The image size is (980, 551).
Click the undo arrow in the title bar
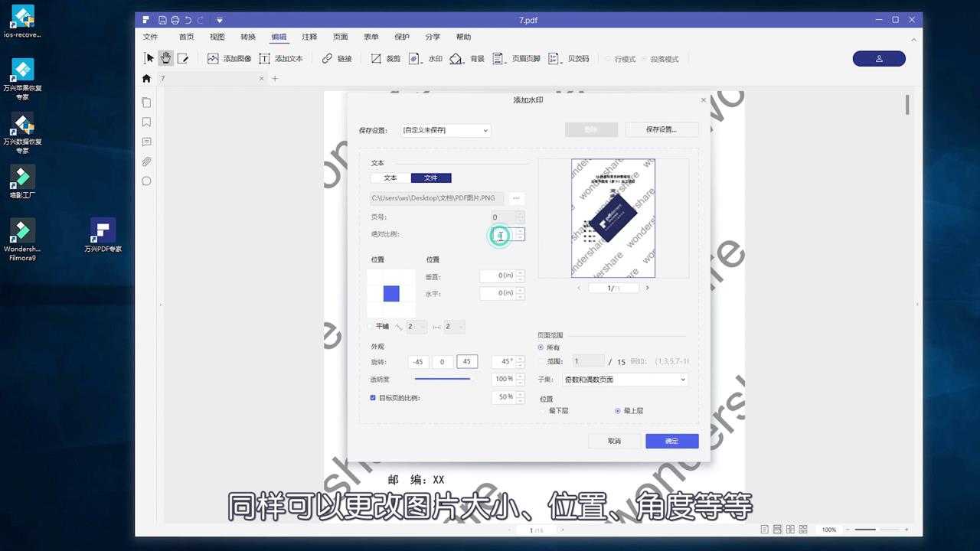pos(188,20)
